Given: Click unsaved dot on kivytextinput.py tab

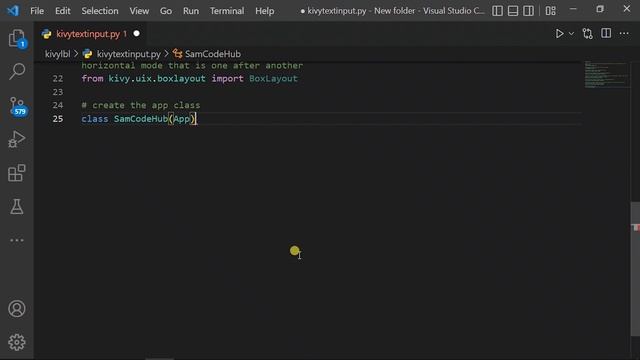Looking at the screenshot, I should click(x=136, y=33).
